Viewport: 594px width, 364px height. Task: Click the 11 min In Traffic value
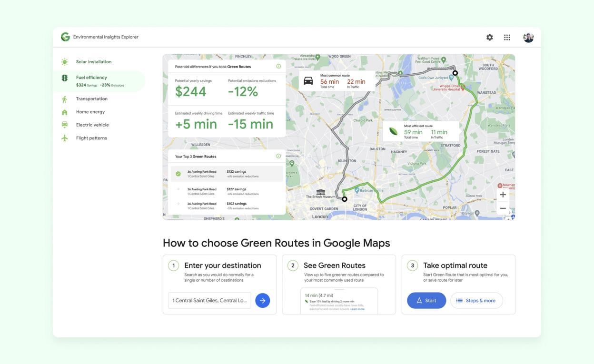pyautogui.click(x=439, y=132)
